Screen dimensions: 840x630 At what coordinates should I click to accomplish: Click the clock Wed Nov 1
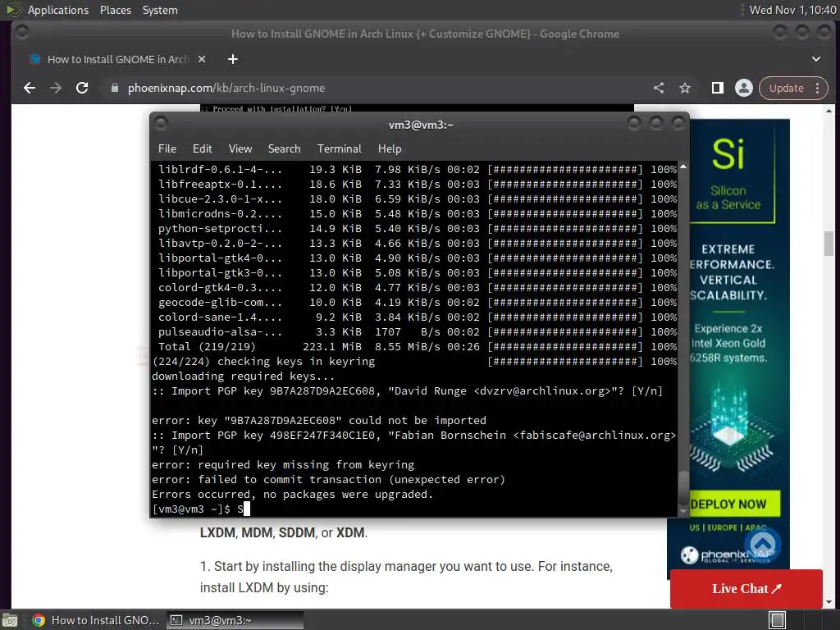point(793,10)
